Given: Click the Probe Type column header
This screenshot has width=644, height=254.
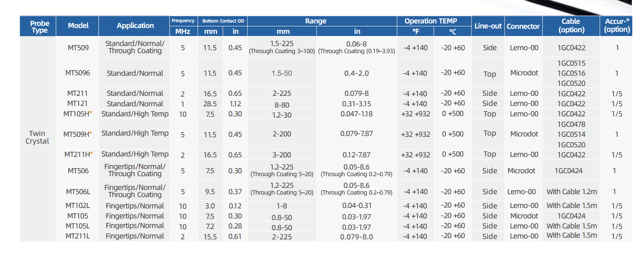Looking at the screenshot, I should 39,26.
